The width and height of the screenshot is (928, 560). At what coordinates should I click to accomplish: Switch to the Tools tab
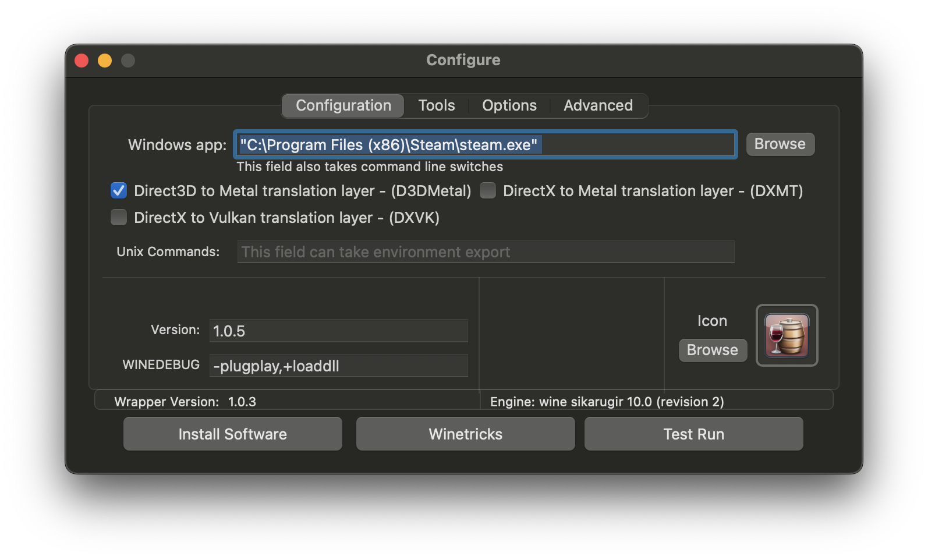tap(436, 105)
